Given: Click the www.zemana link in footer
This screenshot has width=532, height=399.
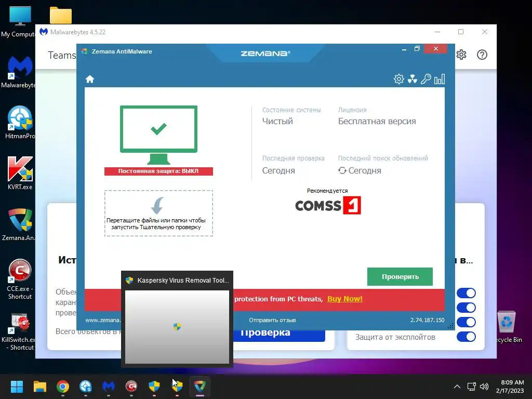Looking at the screenshot, I should point(103,320).
